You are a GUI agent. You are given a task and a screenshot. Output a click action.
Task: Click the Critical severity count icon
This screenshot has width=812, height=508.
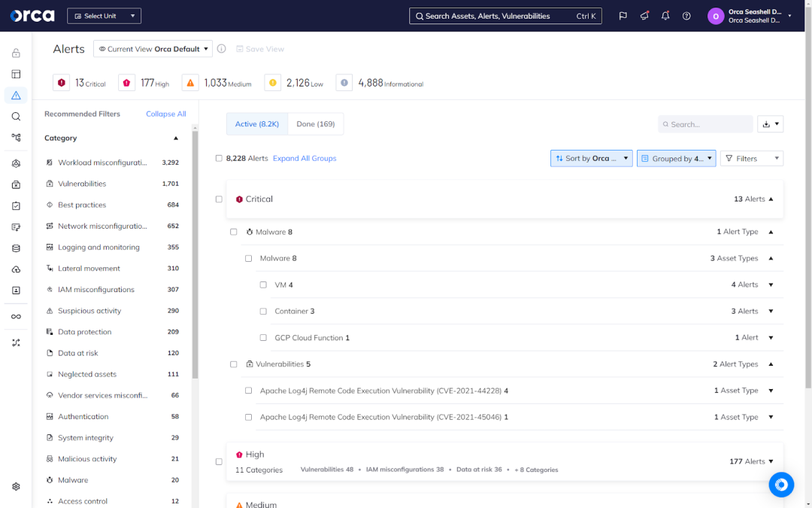[x=62, y=83]
